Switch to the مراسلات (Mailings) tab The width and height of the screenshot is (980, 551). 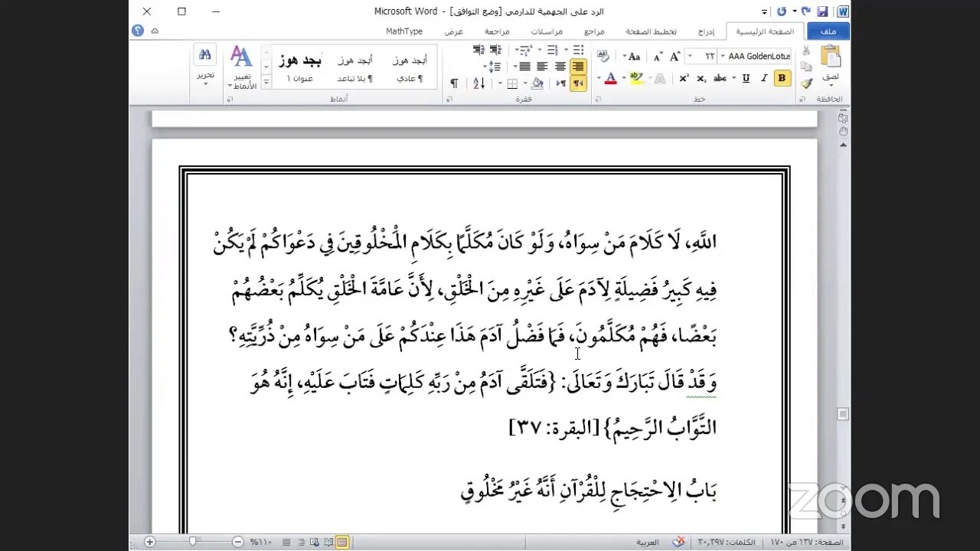pyautogui.click(x=547, y=31)
